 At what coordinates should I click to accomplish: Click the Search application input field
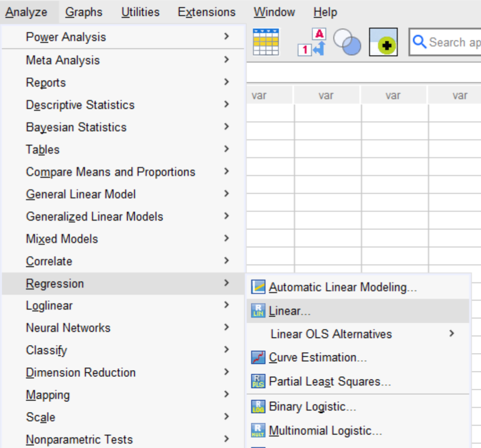(445, 42)
